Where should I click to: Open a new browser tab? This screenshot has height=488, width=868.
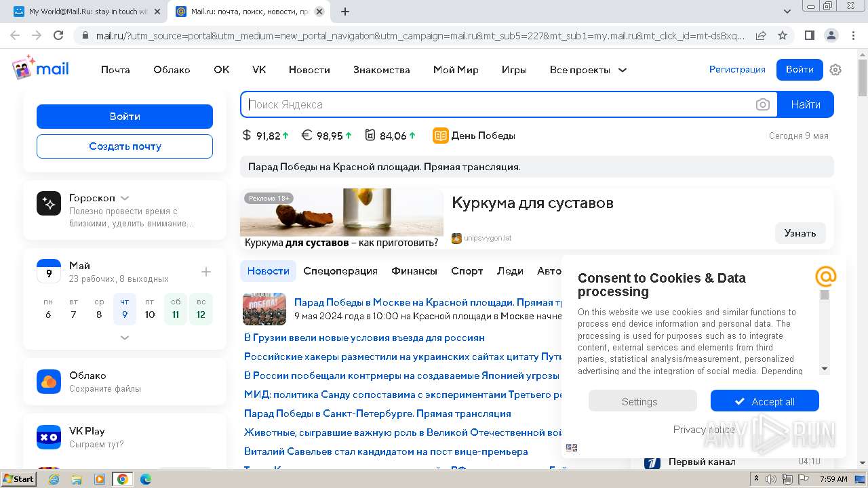[x=344, y=12]
